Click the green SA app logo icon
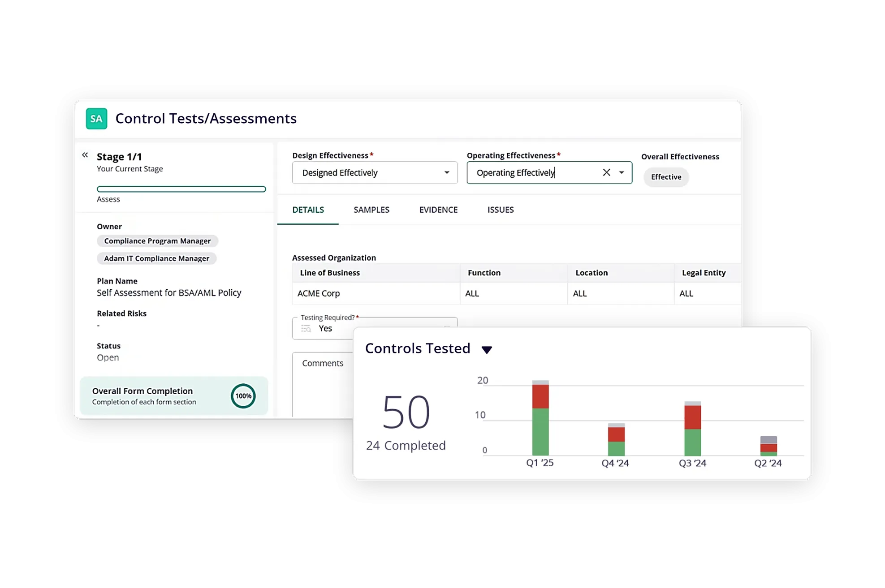885x588 pixels. [96, 119]
